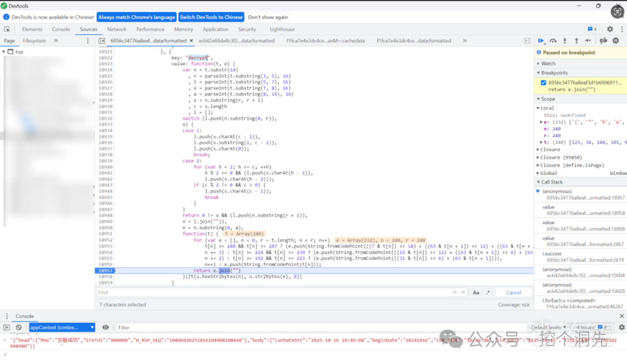Click Don't show again button
Image resolution: width=627 pixels, height=364 pixels.
tap(268, 17)
